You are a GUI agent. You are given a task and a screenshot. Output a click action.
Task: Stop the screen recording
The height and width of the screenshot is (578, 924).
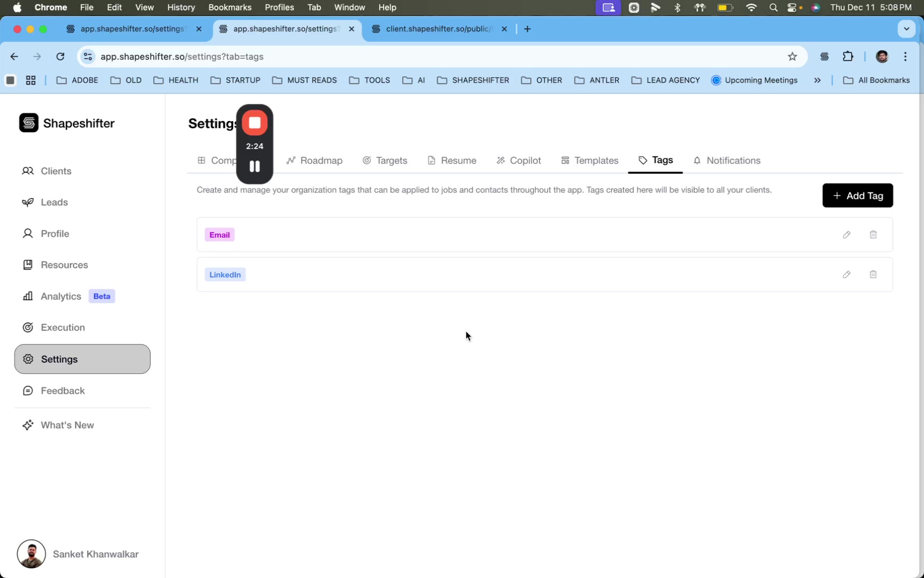click(x=255, y=123)
